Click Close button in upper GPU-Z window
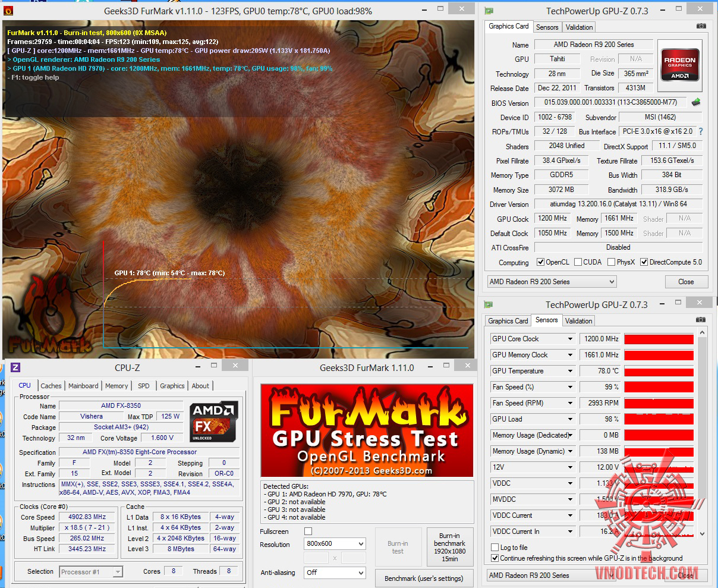 coord(686,282)
